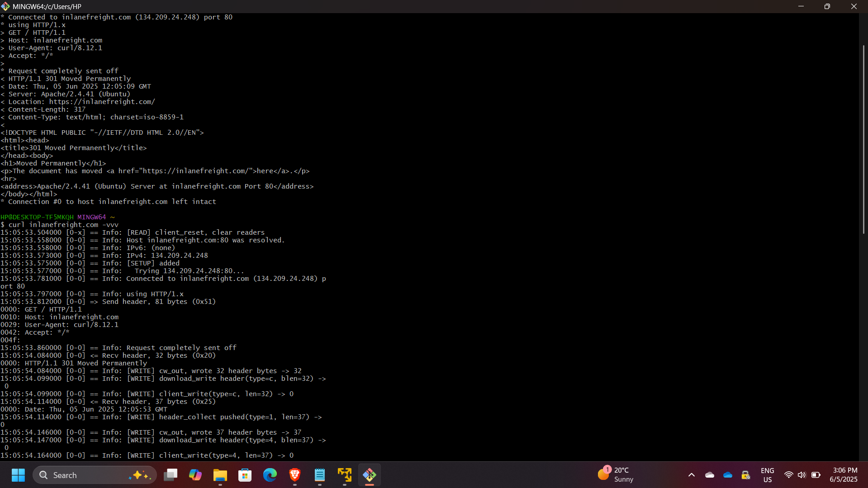Open Task View from the taskbar
Image resolution: width=868 pixels, height=488 pixels.
pos(171,475)
